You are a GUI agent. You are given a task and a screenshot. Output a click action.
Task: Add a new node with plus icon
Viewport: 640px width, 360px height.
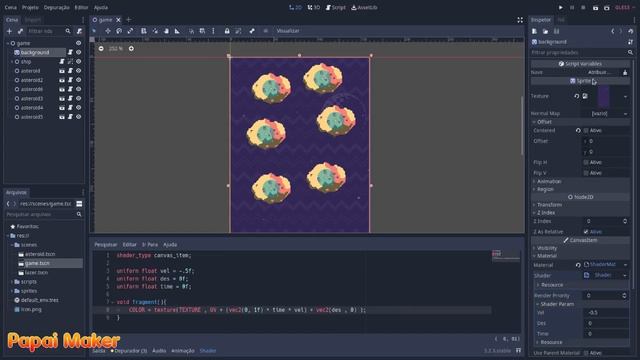tap(9, 31)
